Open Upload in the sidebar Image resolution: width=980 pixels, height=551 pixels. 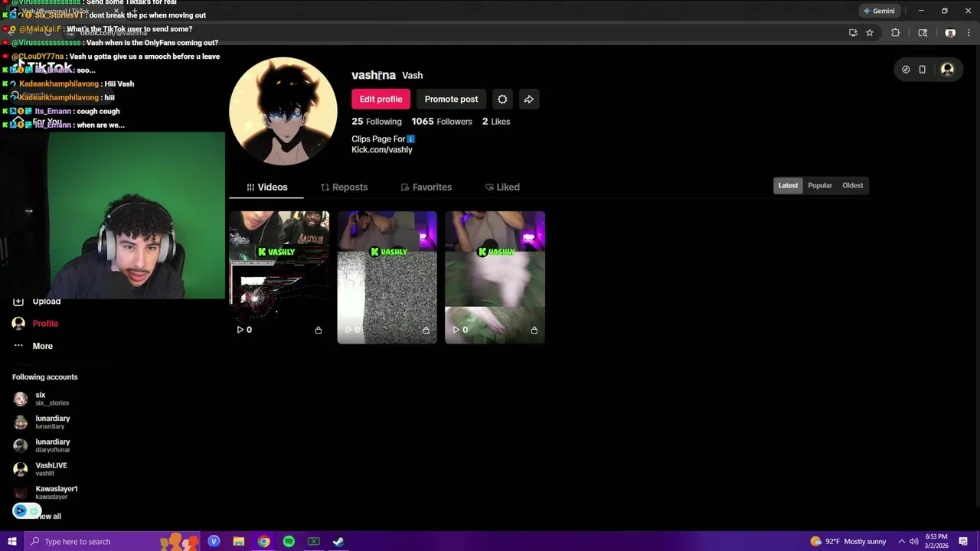(37, 302)
